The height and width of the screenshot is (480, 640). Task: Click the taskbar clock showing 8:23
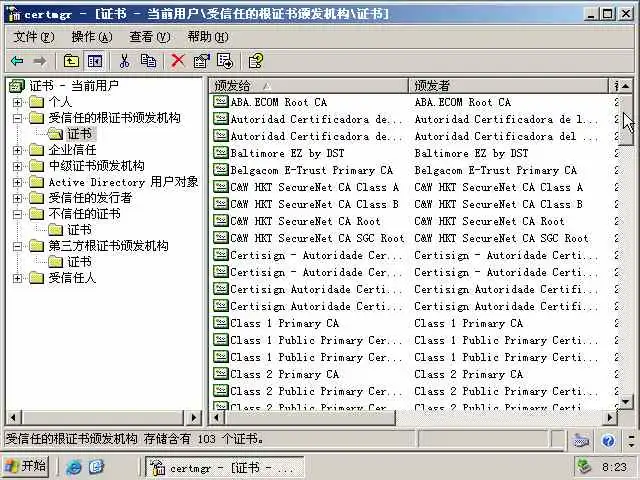pos(614,467)
